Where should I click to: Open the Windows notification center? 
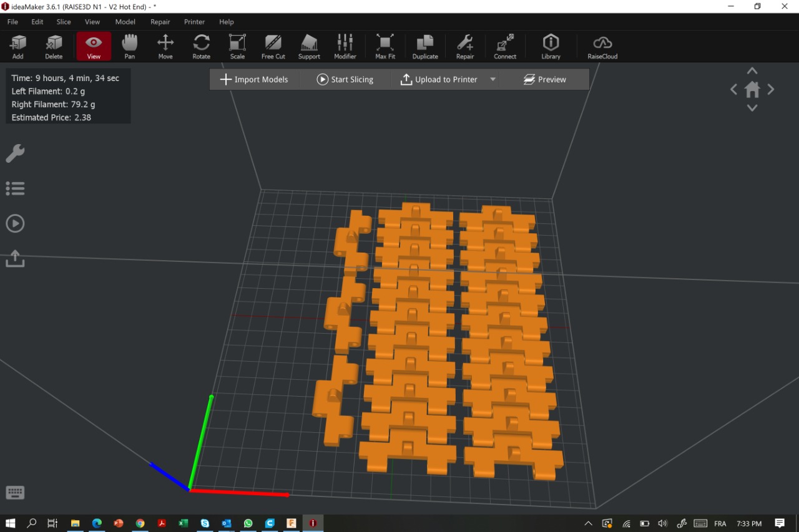coord(780,523)
